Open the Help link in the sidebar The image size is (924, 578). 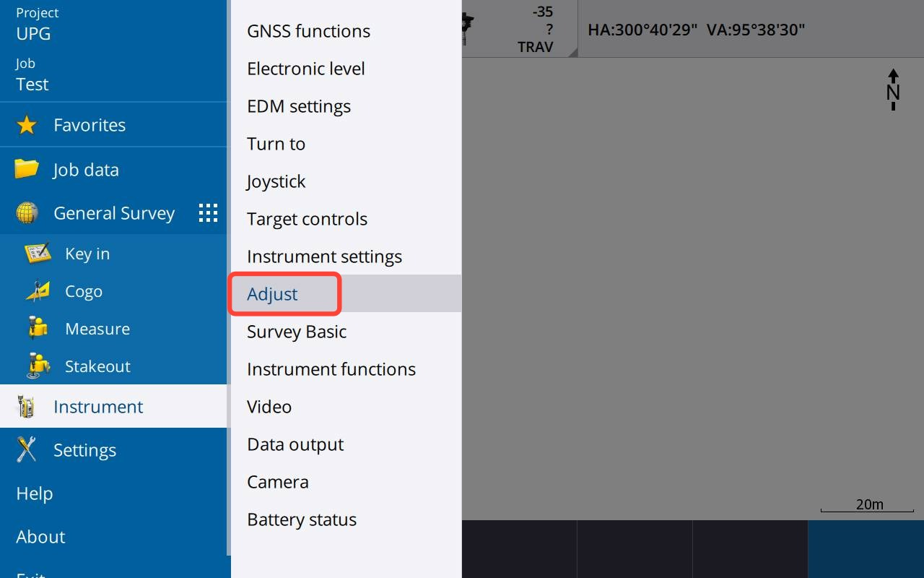[35, 493]
